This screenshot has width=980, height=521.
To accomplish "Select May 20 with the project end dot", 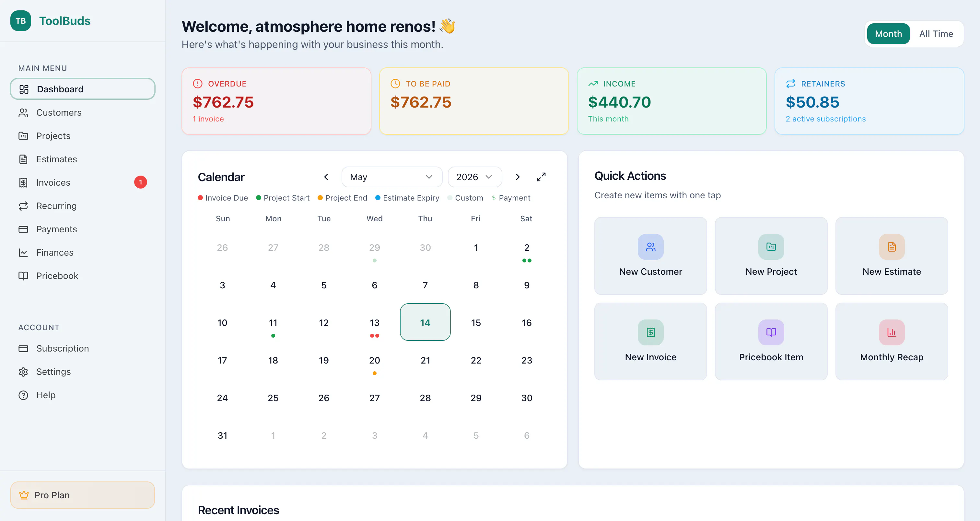I will [x=374, y=360].
